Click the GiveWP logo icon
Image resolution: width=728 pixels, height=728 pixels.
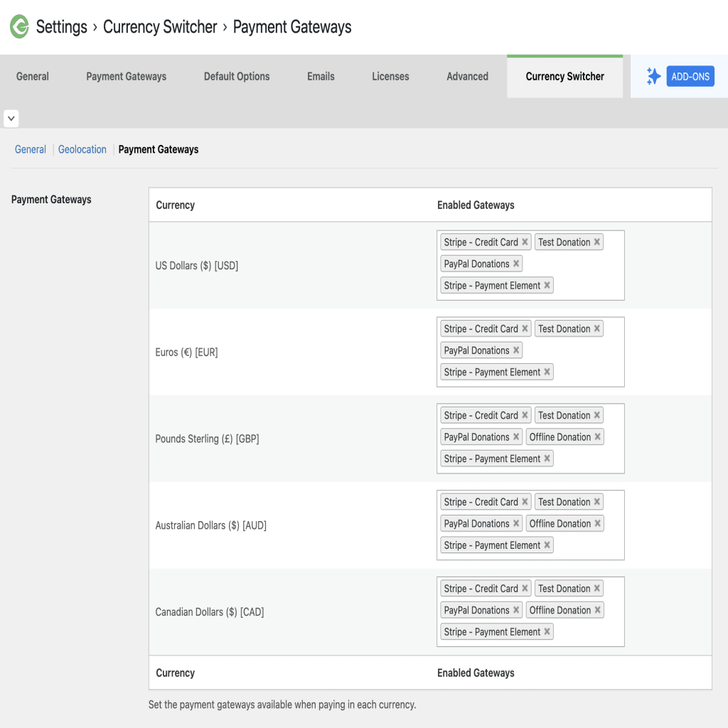click(19, 26)
